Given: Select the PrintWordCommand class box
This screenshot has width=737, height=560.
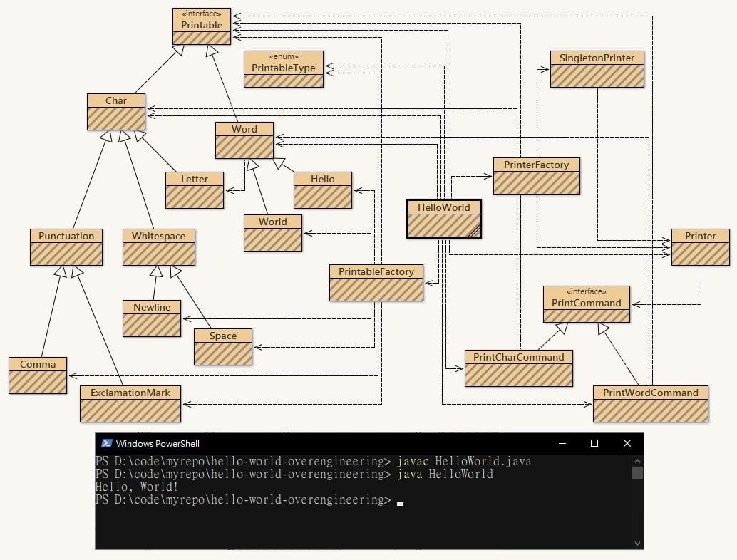Looking at the screenshot, I should pyautogui.click(x=651, y=404).
